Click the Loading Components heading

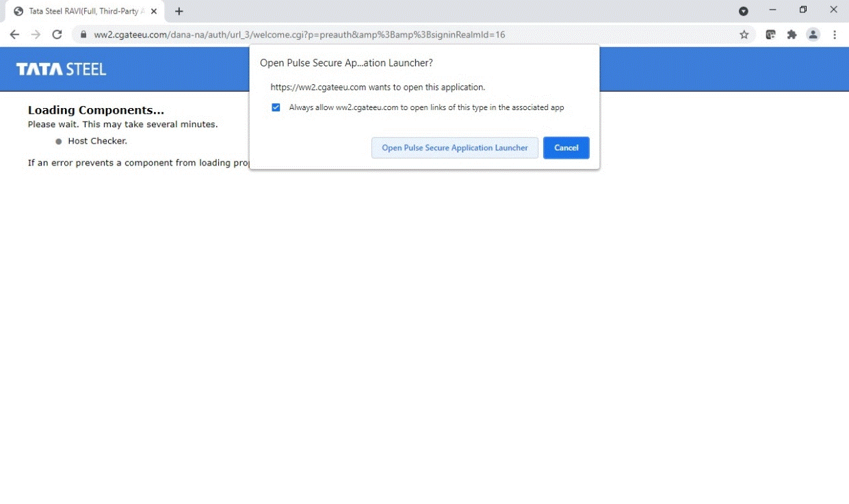[x=96, y=110]
